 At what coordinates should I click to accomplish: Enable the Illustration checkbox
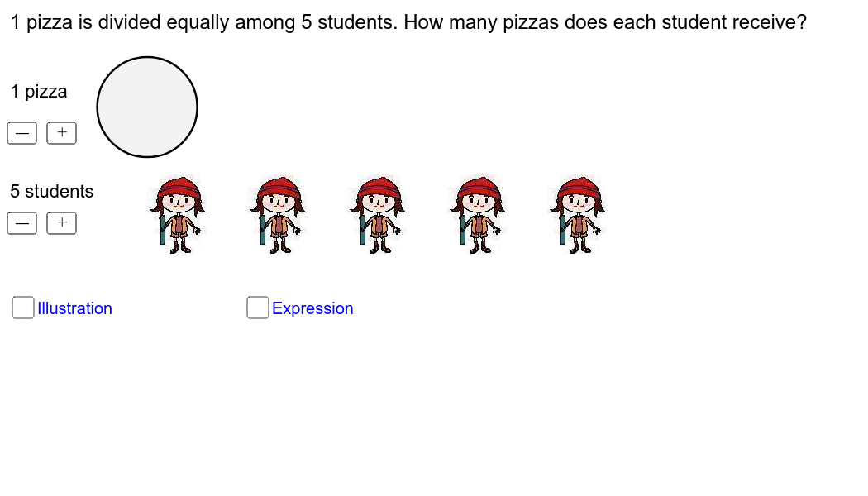[x=23, y=308]
